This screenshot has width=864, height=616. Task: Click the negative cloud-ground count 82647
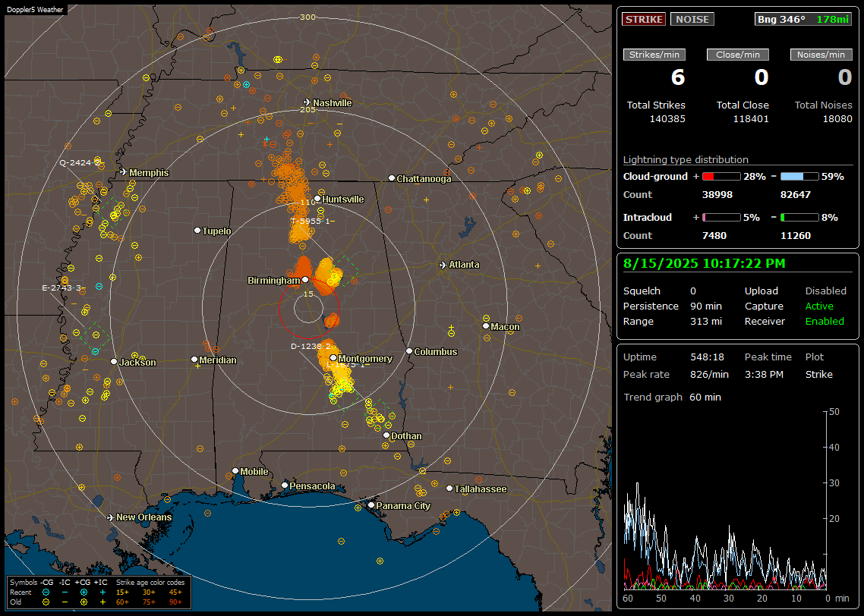point(795,195)
